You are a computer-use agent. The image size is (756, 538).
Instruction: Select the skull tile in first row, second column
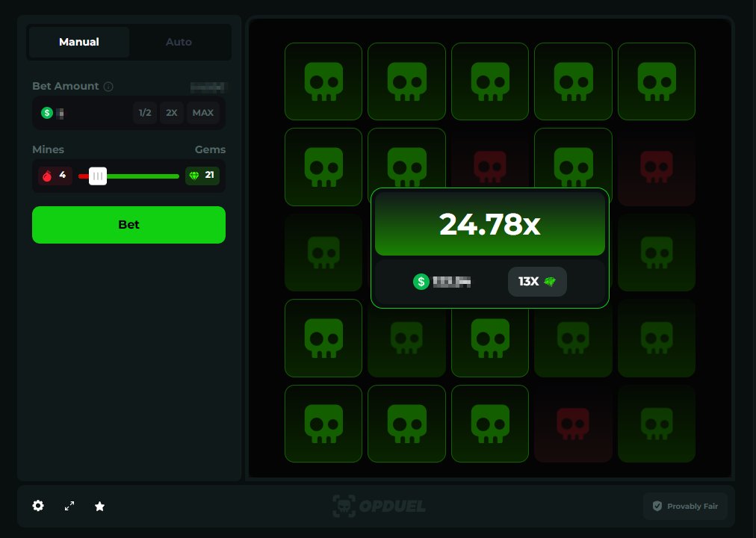[x=406, y=81]
